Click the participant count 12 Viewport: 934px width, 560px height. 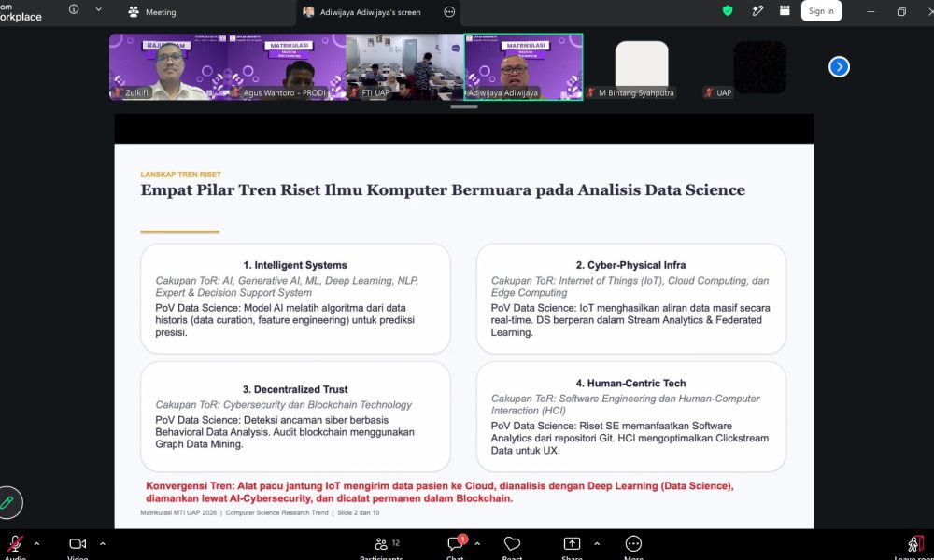pyautogui.click(x=396, y=543)
